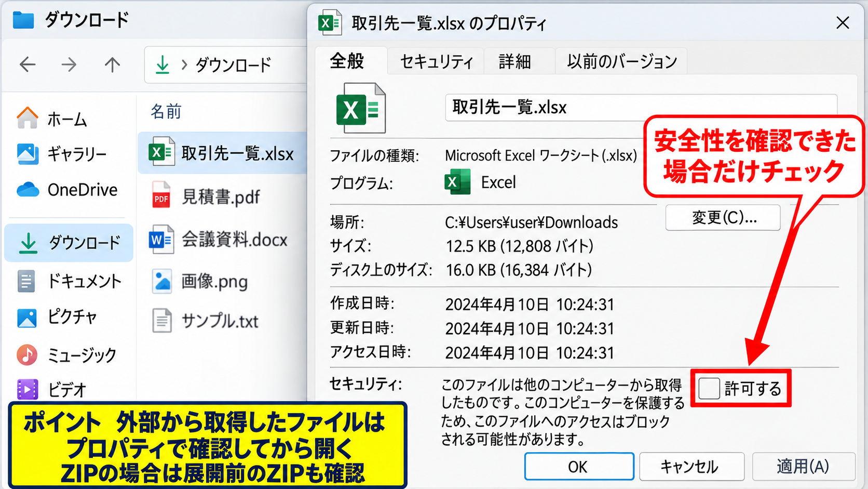Click the image icon of 画像.png
Viewport: 868px width, 489px height.
pyautogui.click(x=162, y=281)
